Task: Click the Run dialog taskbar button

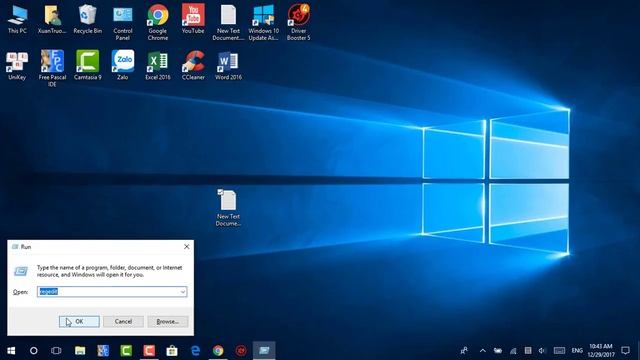Action: [264, 351]
